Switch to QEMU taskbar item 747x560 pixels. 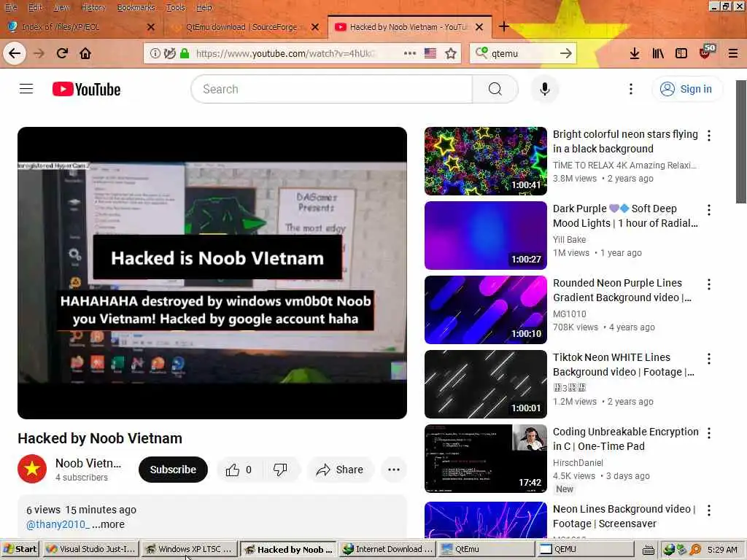tap(584, 550)
